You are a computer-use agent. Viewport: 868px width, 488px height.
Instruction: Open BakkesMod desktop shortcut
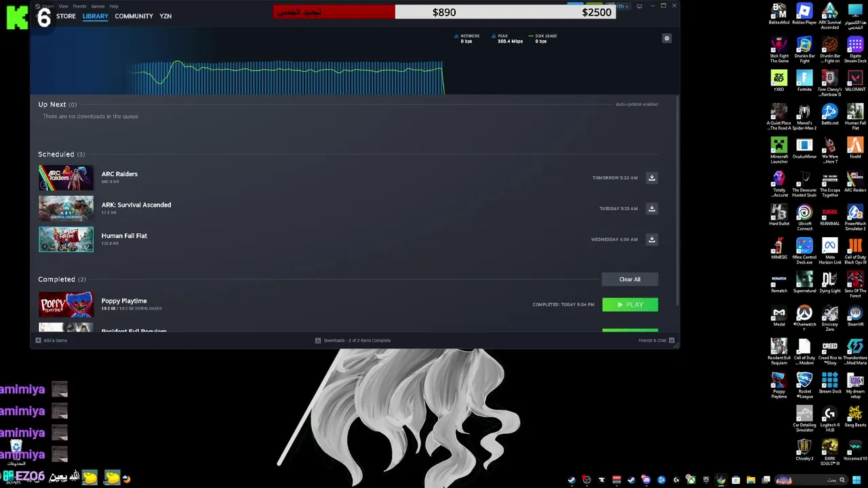coord(779,15)
